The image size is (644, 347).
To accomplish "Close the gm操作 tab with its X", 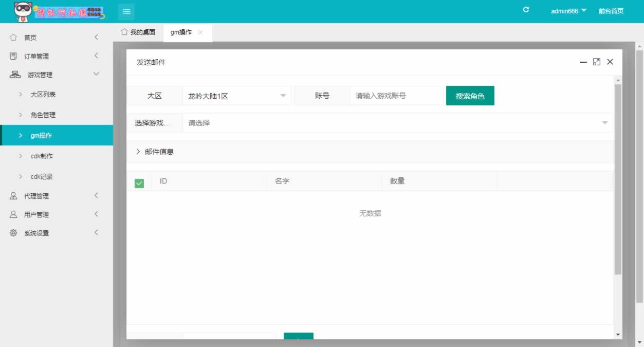I will coord(200,32).
